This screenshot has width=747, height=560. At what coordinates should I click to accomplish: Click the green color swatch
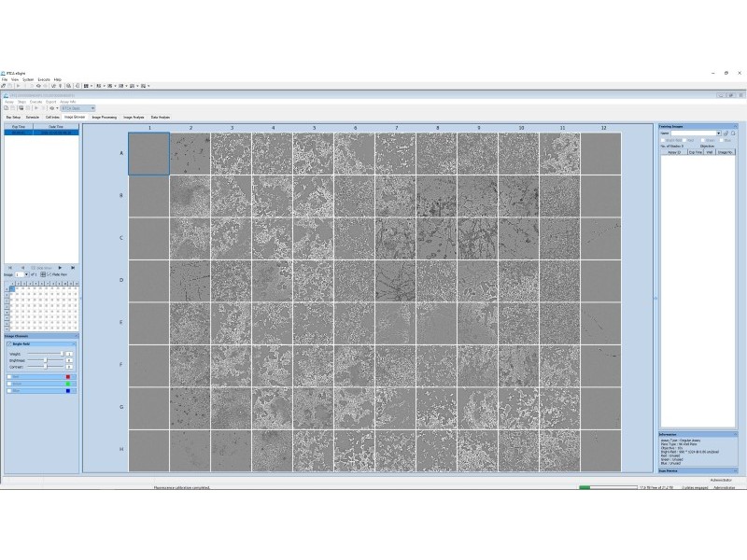68,384
